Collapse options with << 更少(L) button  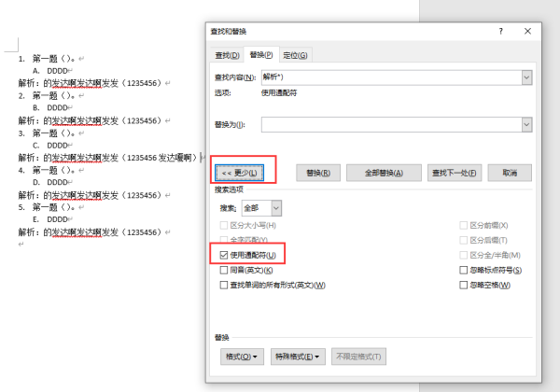(x=239, y=173)
